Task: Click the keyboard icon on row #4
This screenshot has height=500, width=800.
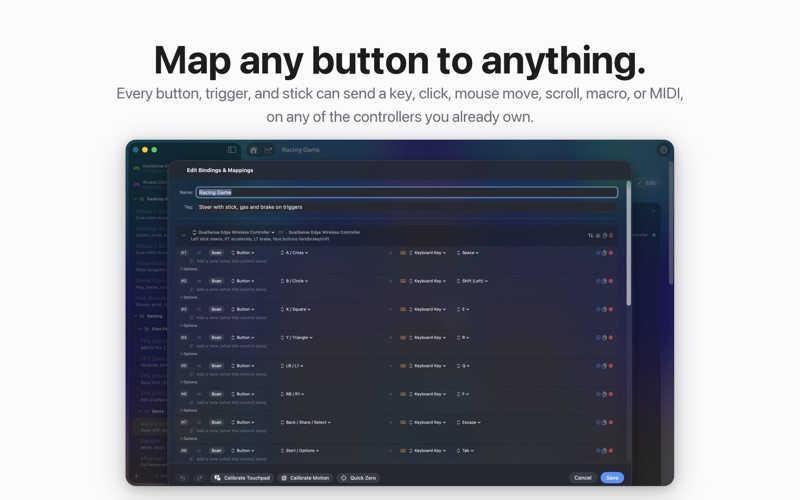Action: 403,338
